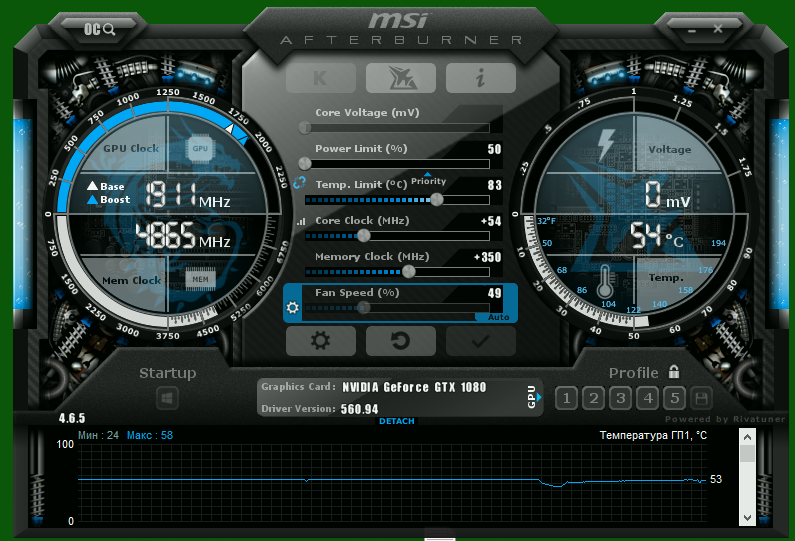
Task: Select profile slot 5
Action: click(675, 399)
